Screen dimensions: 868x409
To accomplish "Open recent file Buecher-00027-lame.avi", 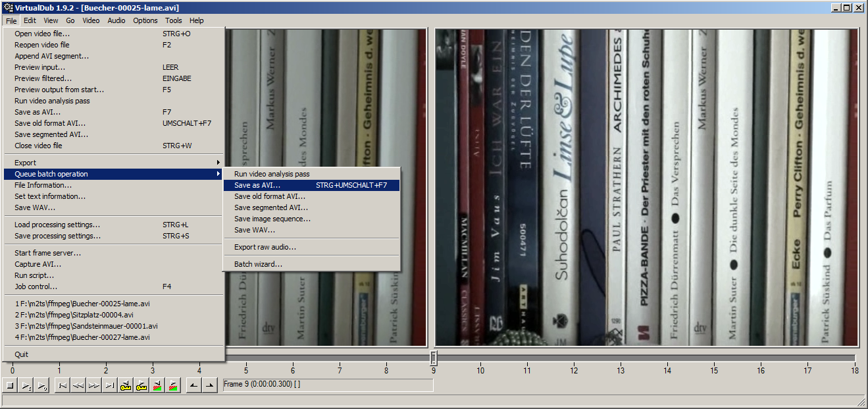I will click(x=114, y=337).
